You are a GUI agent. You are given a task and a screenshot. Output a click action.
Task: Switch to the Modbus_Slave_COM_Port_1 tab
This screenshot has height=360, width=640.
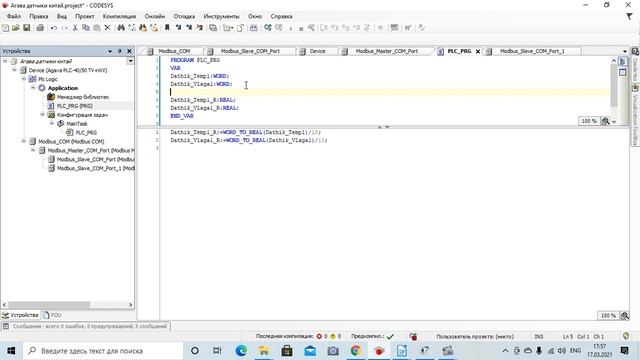pyautogui.click(x=532, y=51)
